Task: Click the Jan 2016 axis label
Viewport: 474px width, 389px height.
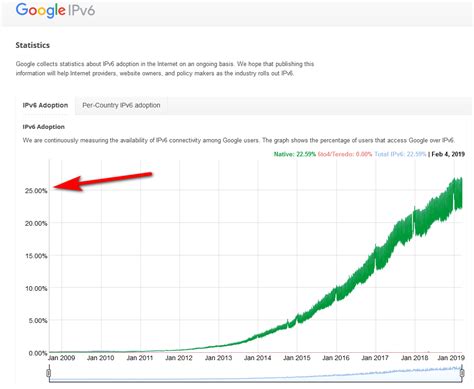Action: pos(336,358)
